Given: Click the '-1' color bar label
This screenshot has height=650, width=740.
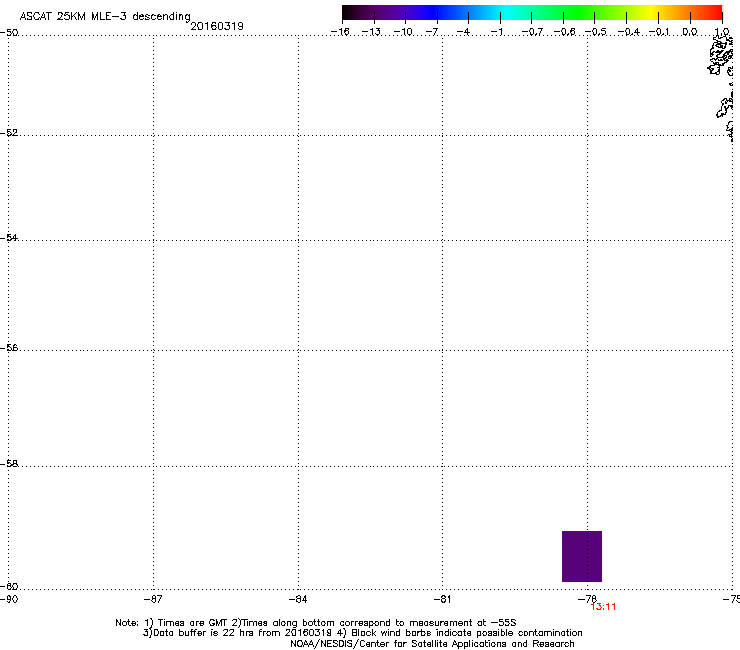Looking at the screenshot, I should point(496,32).
